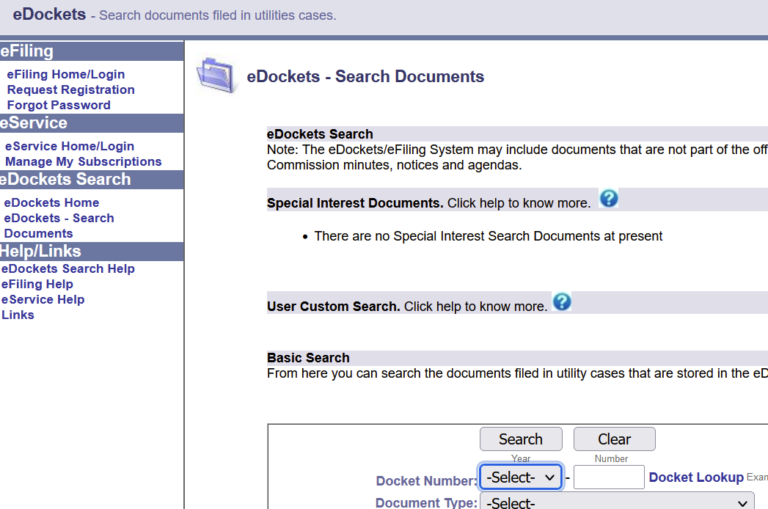This screenshot has height=509, width=768.
Task: Open eService Help page
Action: tap(43, 299)
